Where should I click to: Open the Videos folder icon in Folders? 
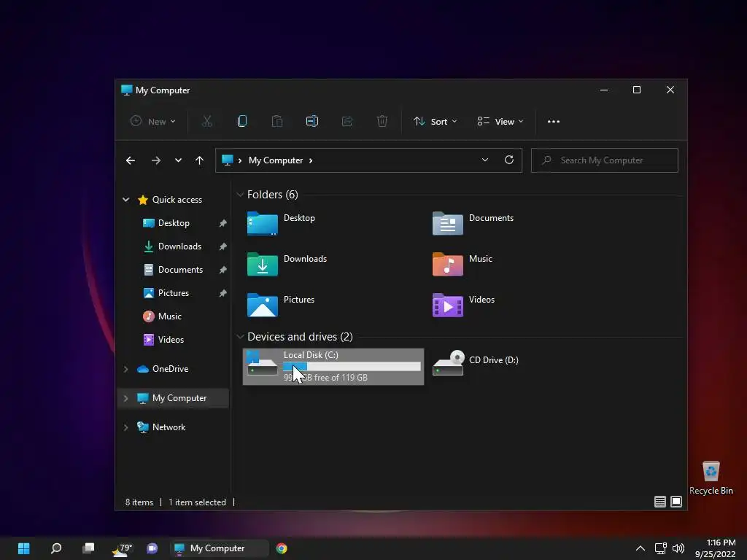(447, 306)
